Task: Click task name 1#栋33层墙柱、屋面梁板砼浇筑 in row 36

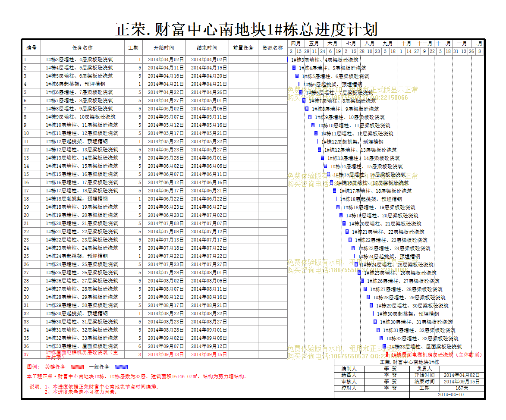Action: pyautogui.click(x=82, y=346)
